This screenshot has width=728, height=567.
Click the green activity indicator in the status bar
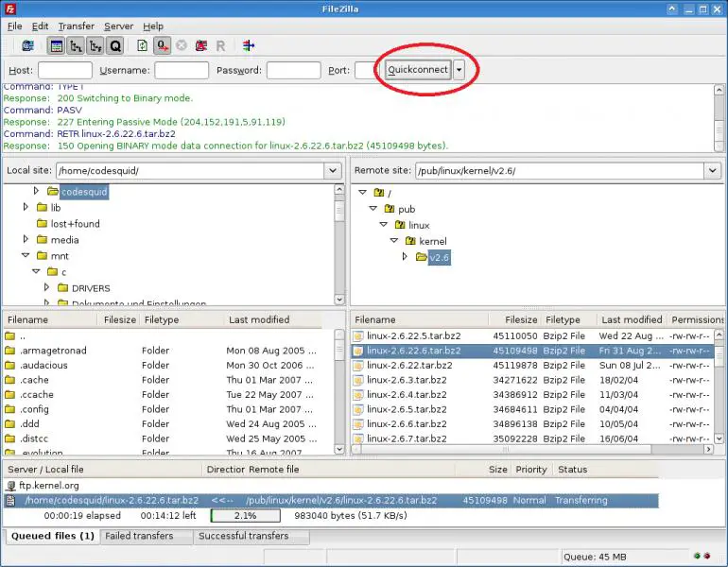[697, 556]
